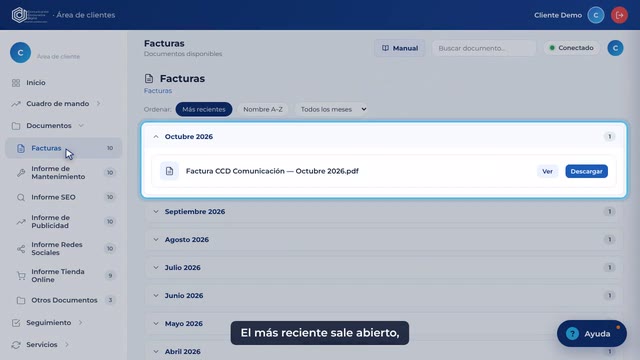Expand the Junio 2026 section

click(x=156, y=296)
